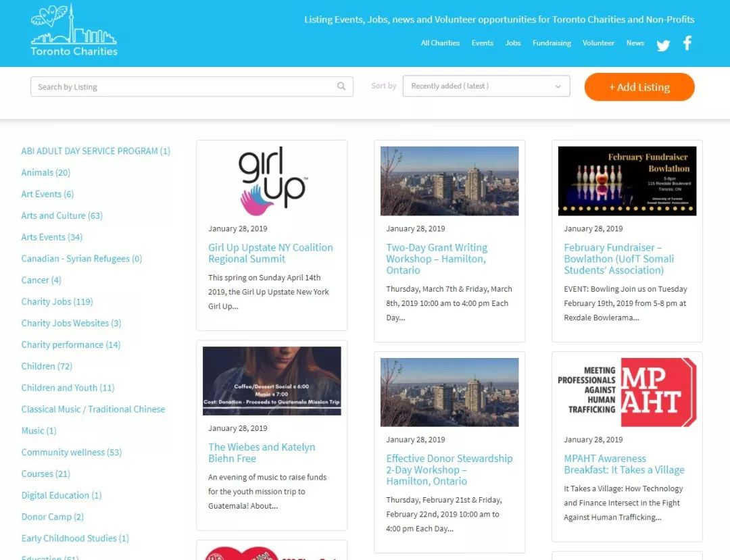Select Charity Jobs (119) category
Screen dimensions: 730x560
[57, 301]
